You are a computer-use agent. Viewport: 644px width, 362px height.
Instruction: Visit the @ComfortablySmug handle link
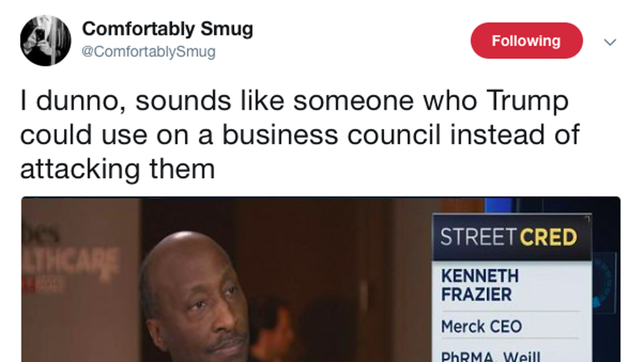pos(149,52)
